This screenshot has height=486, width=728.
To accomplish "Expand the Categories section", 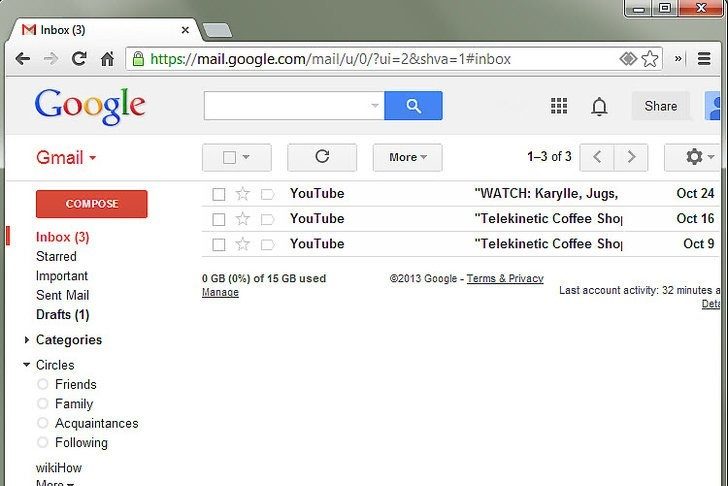I will (x=26, y=340).
